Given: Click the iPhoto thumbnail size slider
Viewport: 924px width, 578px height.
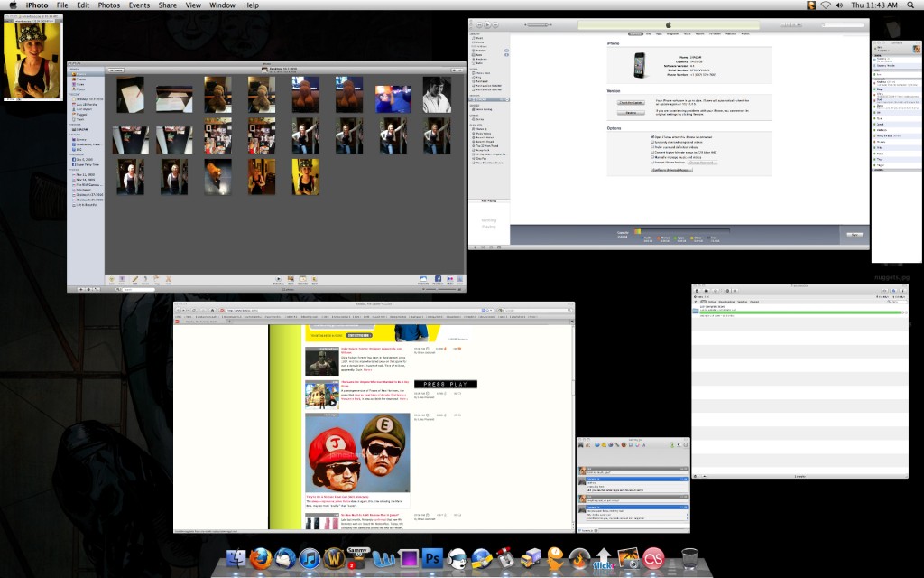Looking at the screenshot, I should click(439, 290).
